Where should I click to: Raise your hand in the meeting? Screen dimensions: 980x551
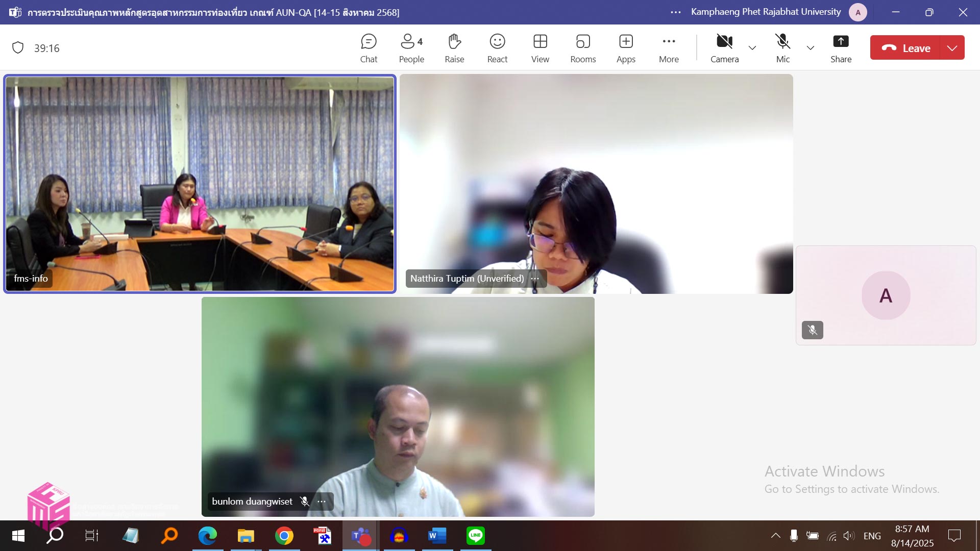coord(454,48)
